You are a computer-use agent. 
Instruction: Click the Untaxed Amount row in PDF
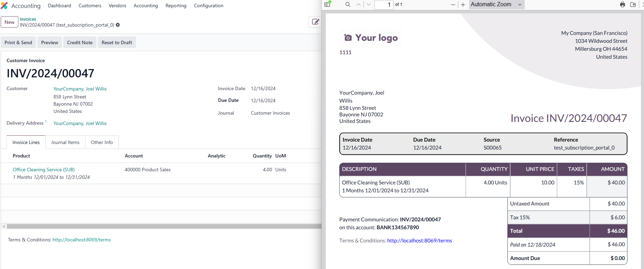click(567, 204)
